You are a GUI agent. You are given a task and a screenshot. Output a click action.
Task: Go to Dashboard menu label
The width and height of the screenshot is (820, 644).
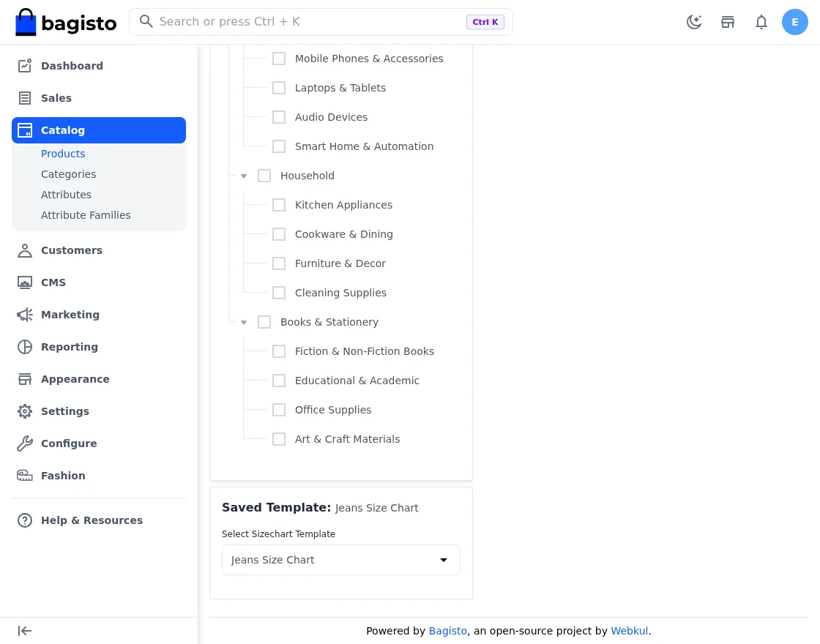[x=72, y=66]
